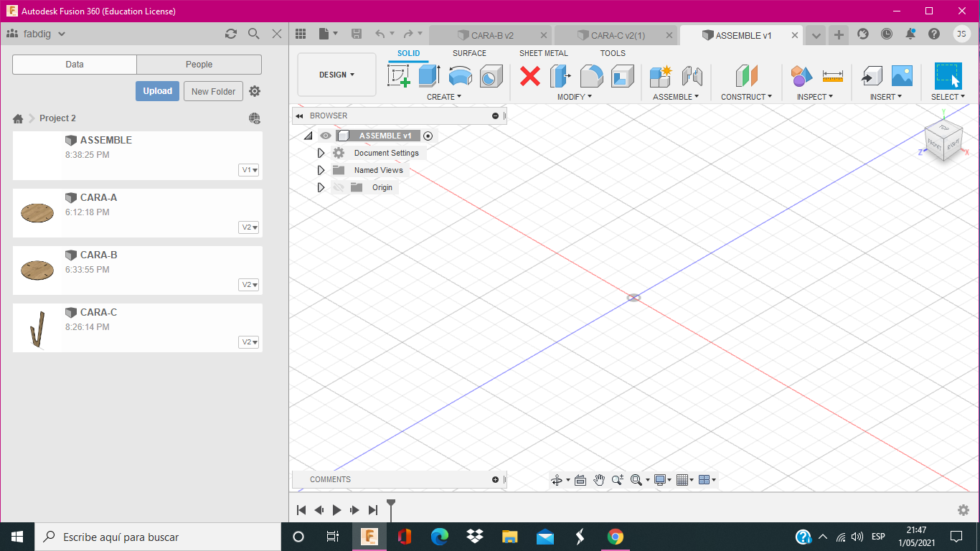Switch to the SHEET METAL tab
The width and height of the screenshot is (980, 551).
544,53
